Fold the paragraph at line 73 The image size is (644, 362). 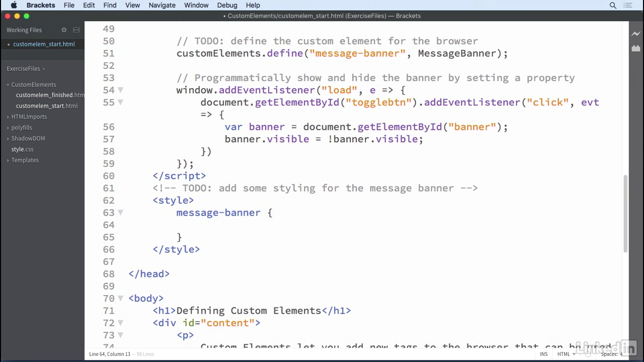pos(121,335)
